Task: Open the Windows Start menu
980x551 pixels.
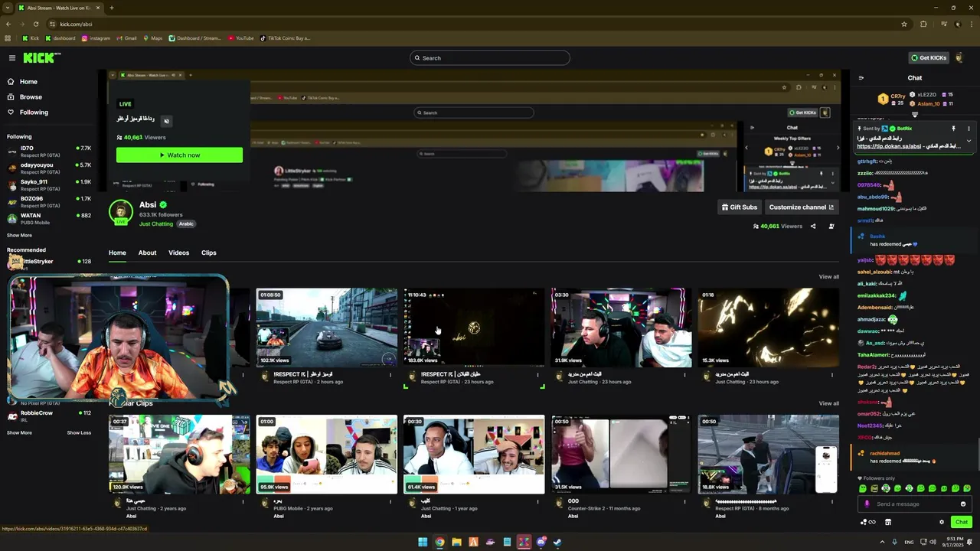Action: (x=423, y=542)
